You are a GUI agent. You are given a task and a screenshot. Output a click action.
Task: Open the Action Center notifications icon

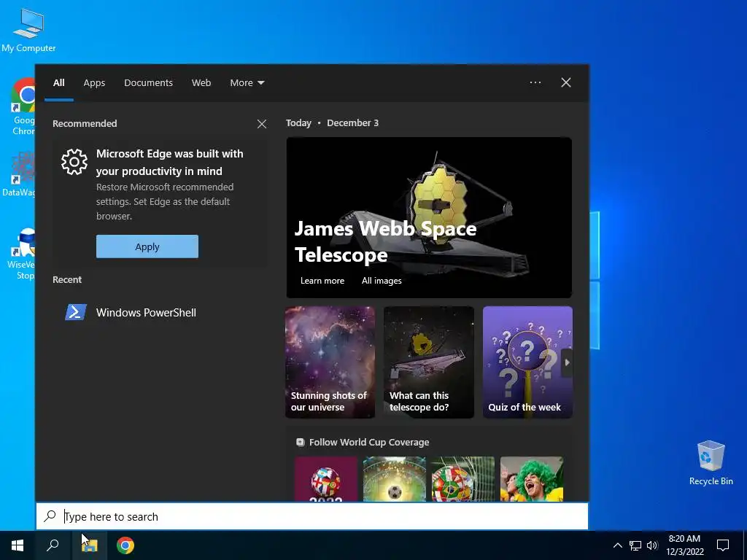click(x=723, y=545)
